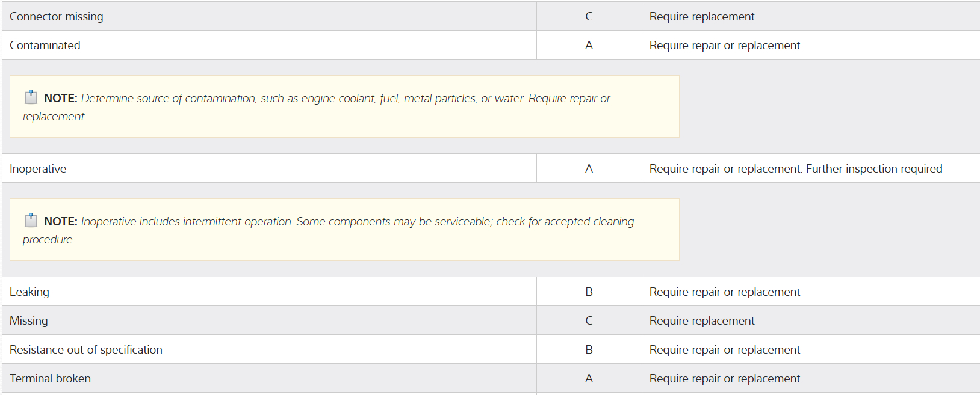
Task: Select the Inoperative condition text
Action: (x=38, y=169)
